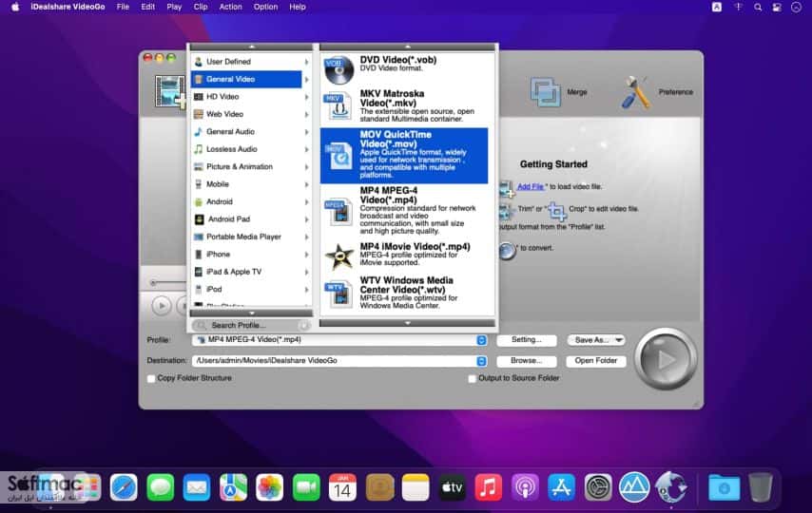Open the Save As dropdown arrow
Image resolution: width=812 pixels, height=513 pixels.
tap(619, 340)
